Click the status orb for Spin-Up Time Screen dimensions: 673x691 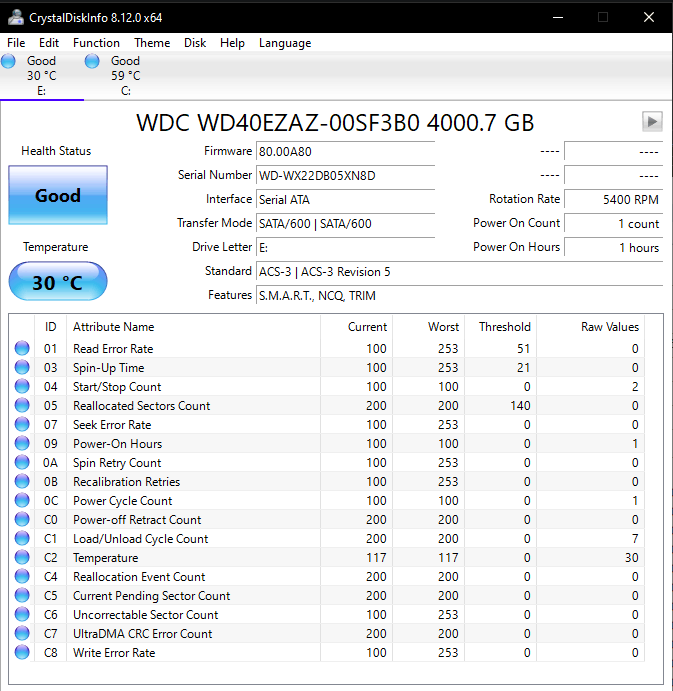click(x=22, y=367)
